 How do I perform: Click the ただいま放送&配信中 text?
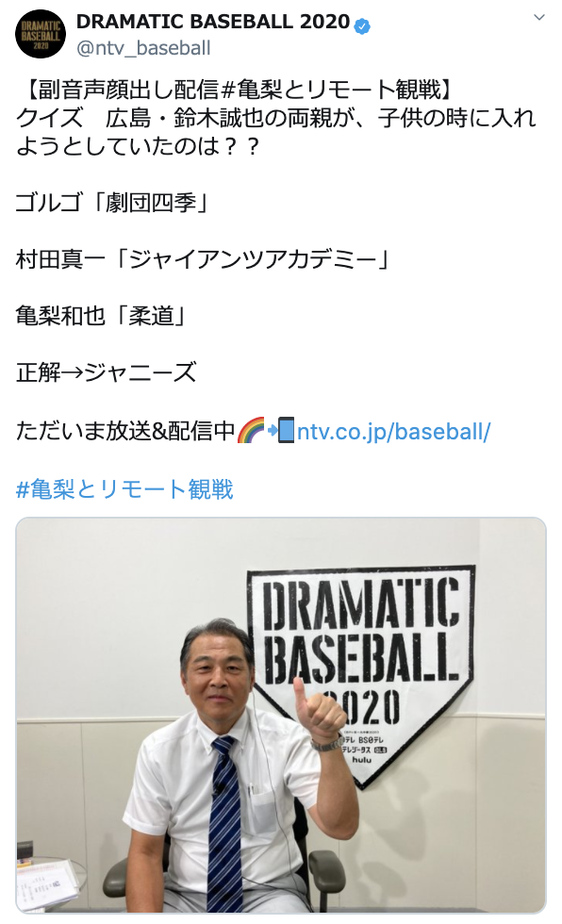tap(124, 431)
